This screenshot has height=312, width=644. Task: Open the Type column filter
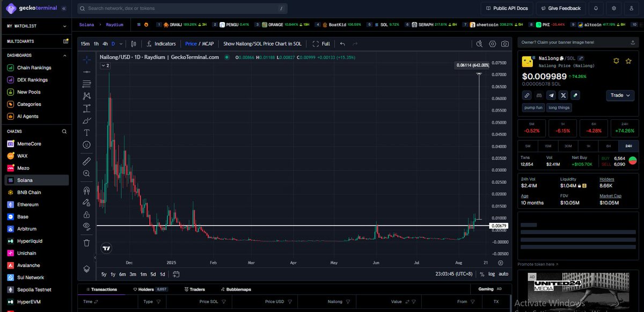click(x=158, y=302)
